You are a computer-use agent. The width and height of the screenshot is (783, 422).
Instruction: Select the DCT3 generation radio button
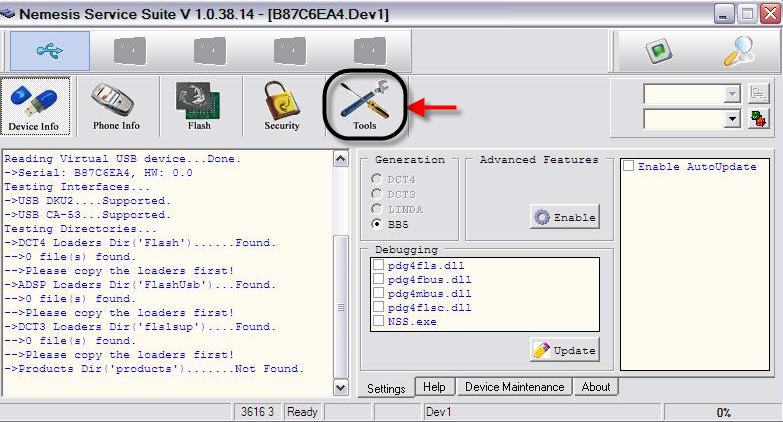click(x=377, y=194)
